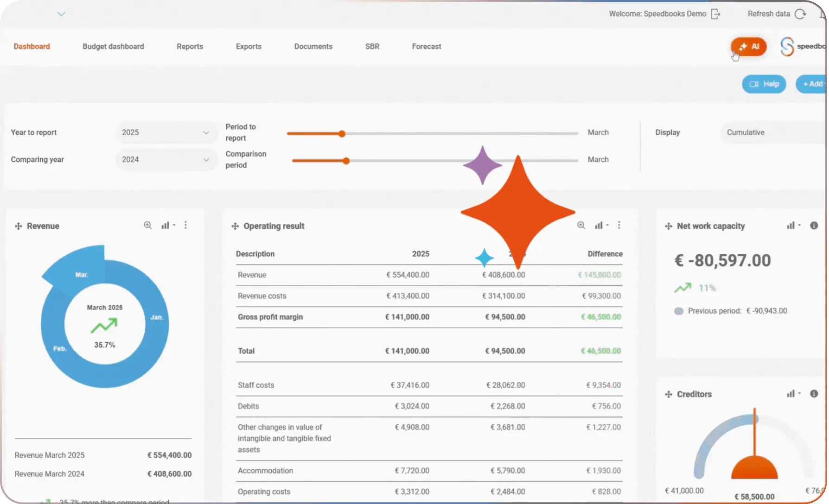Open chart type menu on Revenue widget
The image size is (829, 504).
168,225
